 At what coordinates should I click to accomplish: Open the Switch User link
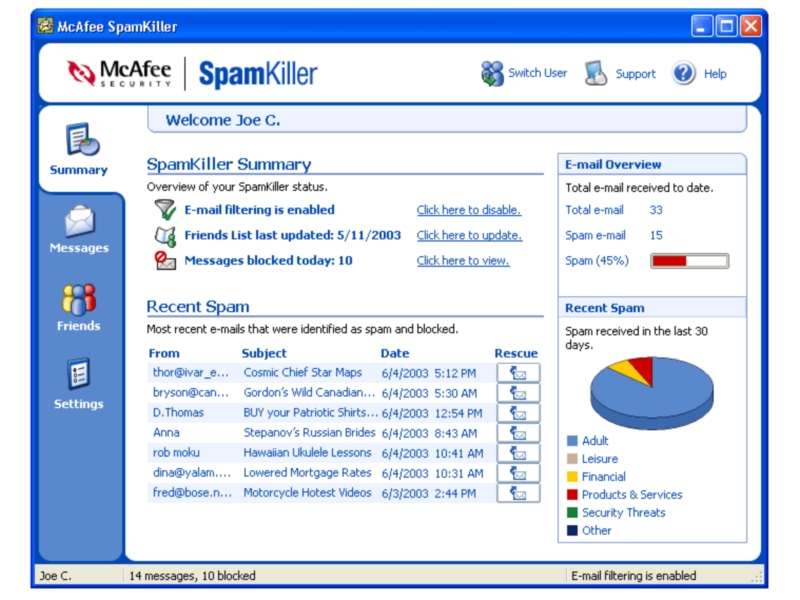(537, 73)
